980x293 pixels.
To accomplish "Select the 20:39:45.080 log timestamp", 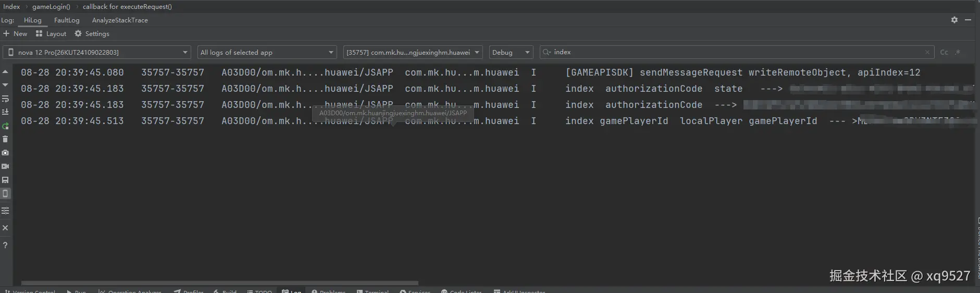I will point(72,72).
